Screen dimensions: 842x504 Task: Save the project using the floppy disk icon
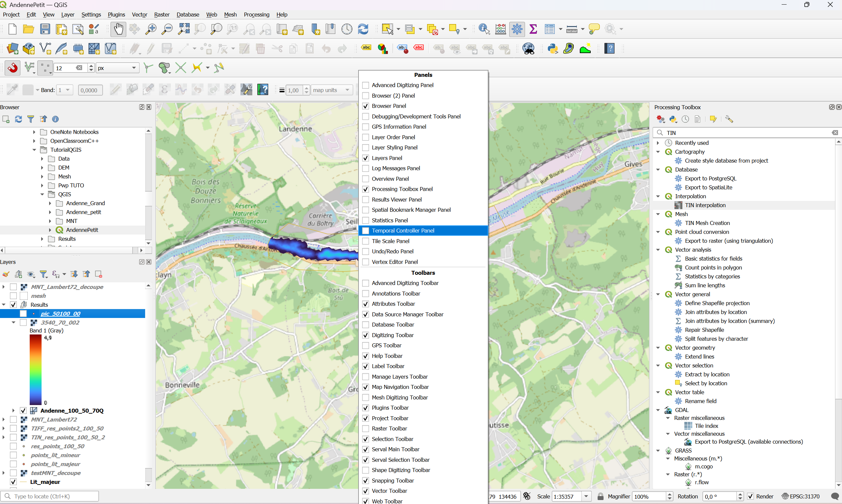45,29
